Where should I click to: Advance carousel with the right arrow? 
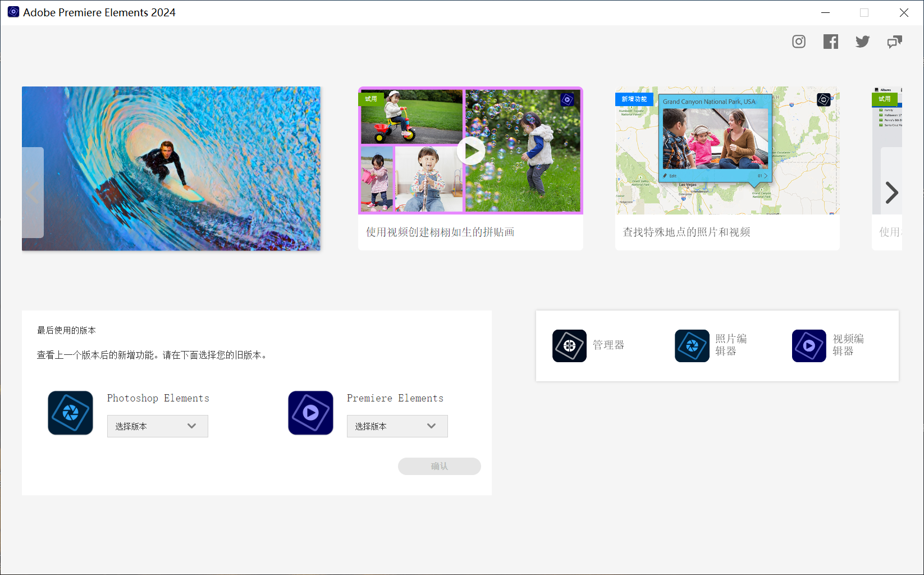click(x=891, y=193)
